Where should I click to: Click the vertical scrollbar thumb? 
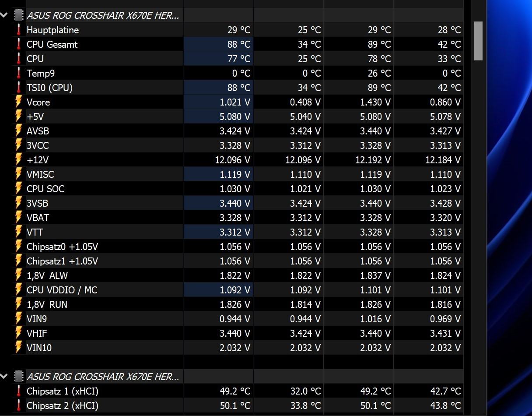pos(478,41)
